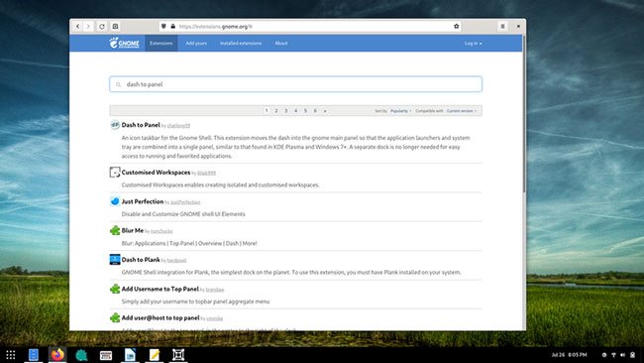Click the volume icon in system tray

(x=622, y=355)
